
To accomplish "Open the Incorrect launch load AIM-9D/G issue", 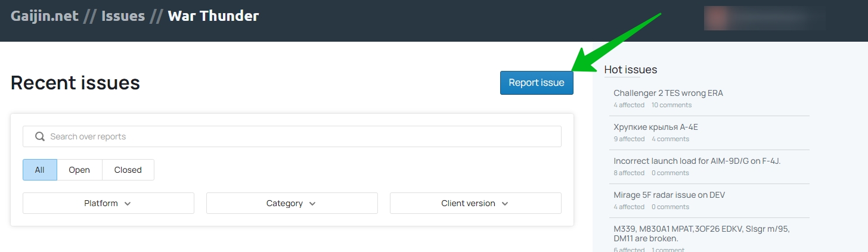I will [x=697, y=161].
